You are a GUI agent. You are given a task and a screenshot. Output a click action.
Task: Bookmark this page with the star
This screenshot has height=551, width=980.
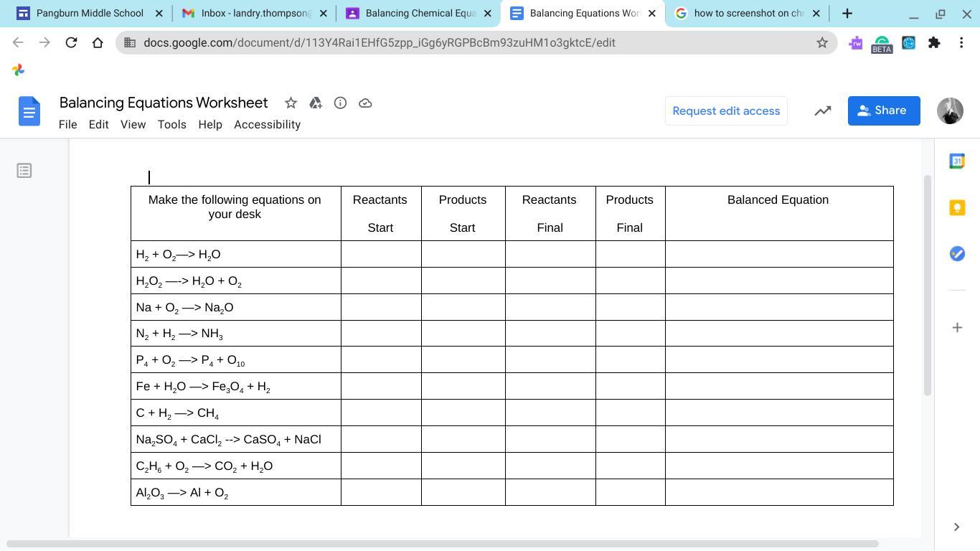822,43
